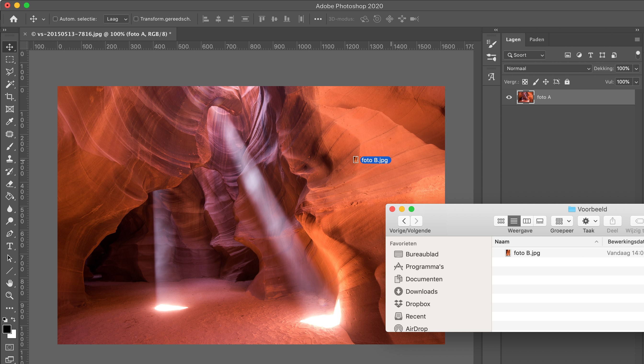Open the Laag dropdown in options bar
Image resolution: width=644 pixels, height=364 pixels.
117,19
